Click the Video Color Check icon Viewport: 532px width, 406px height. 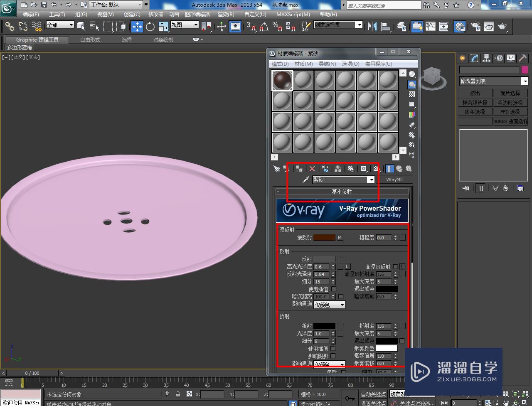pyautogui.click(x=412, y=115)
